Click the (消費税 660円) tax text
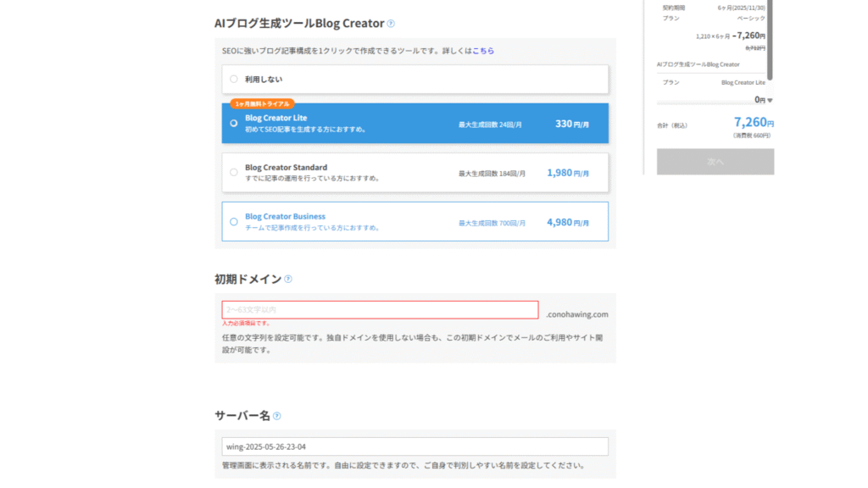Image resolution: width=868 pixels, height=488 pixels. click(x=751, y=136)
